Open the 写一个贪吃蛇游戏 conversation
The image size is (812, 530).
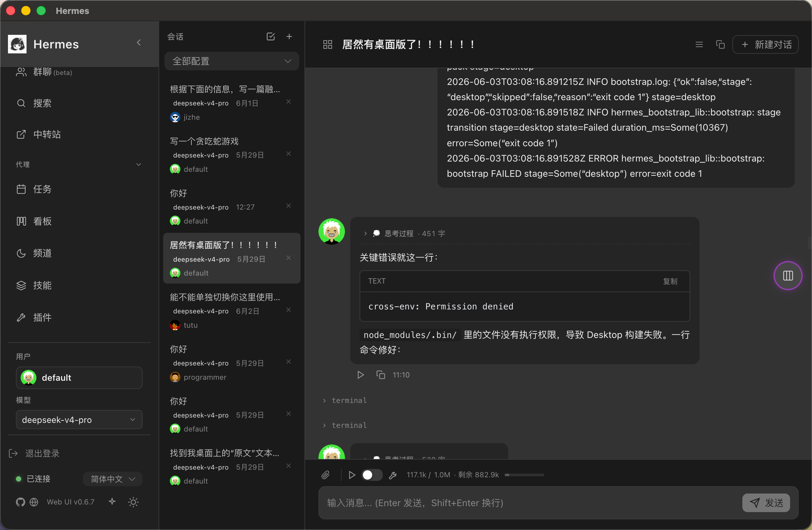click(232, 155)
